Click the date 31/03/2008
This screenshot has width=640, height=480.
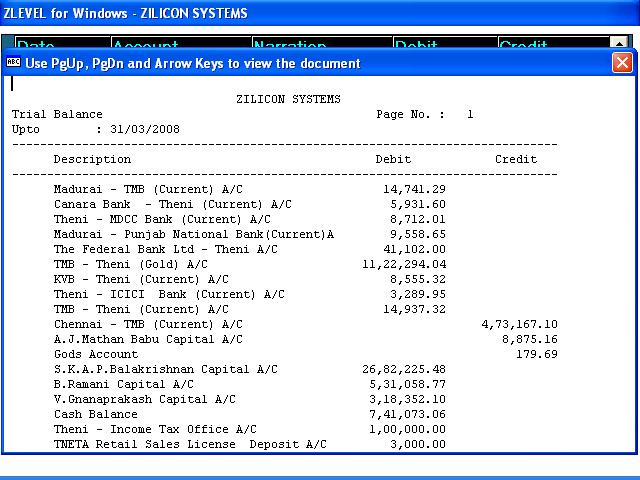coord(145,129)
